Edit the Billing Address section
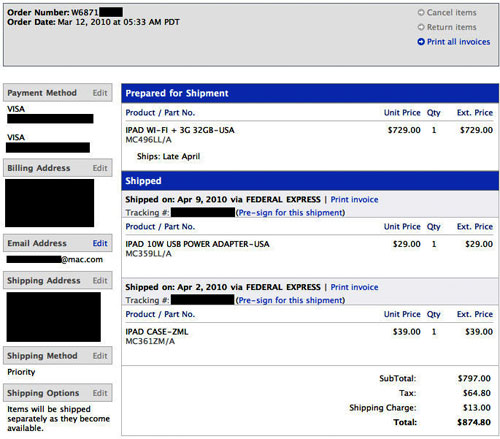500x439 pixels. click(100, 168)
